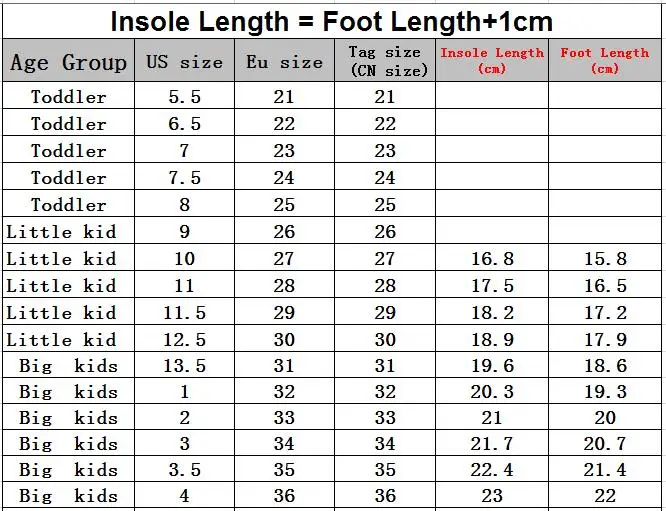Select the insole length cell showing 21
This screenshot has width=666, height=511.
coord(492,417)
